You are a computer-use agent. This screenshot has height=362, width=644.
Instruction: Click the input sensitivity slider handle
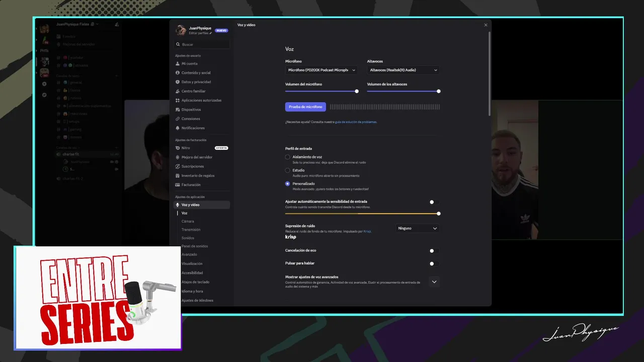click(x=439, y=214)
